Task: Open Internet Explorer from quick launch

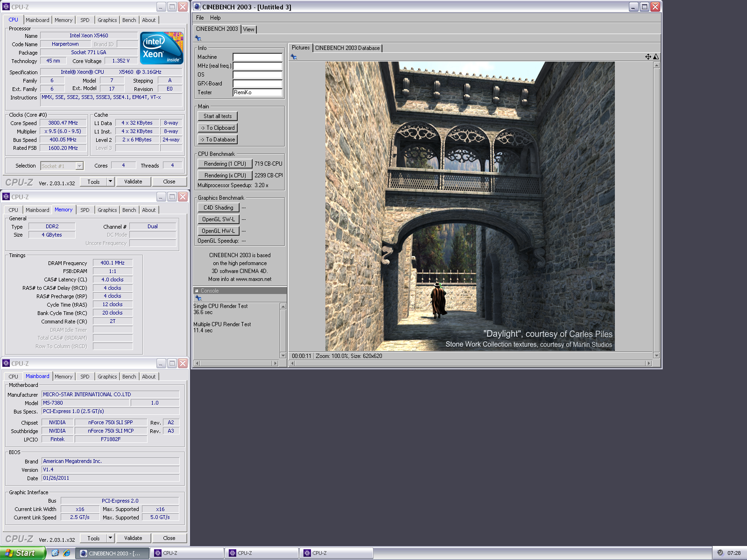Action: [x=67, y=553]
